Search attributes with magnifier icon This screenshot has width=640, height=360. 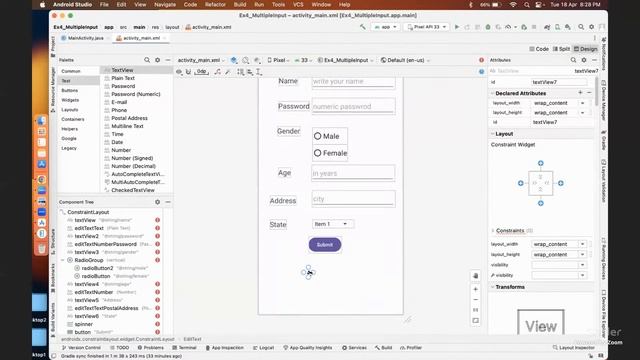tap(573, 60)
